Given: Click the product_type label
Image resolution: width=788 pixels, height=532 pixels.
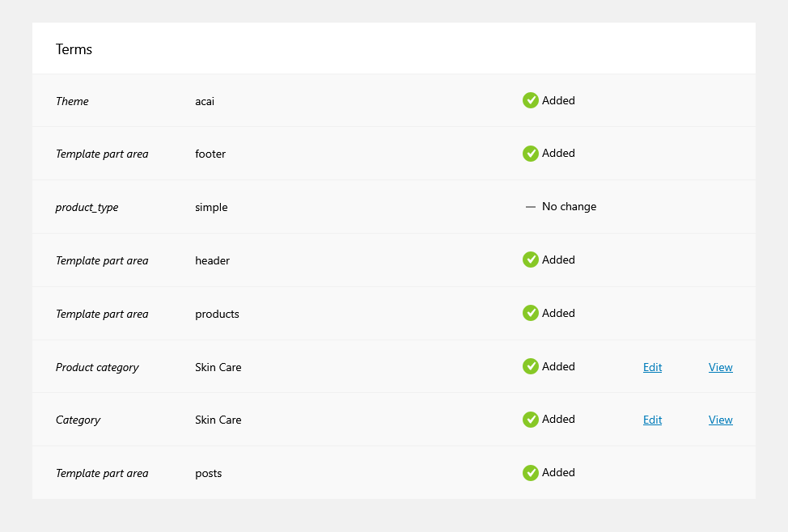Looking at the screenshot, I should [x=87, y=208].
